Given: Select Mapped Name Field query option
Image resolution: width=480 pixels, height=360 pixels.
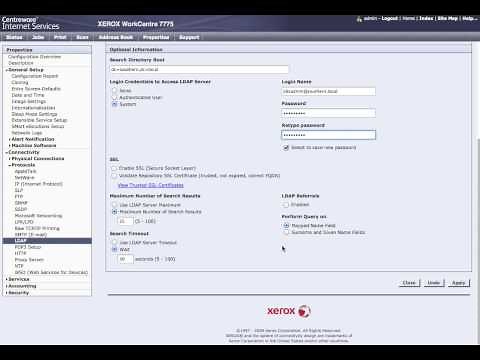Looking at the screenshot, I should coord(286,226).
